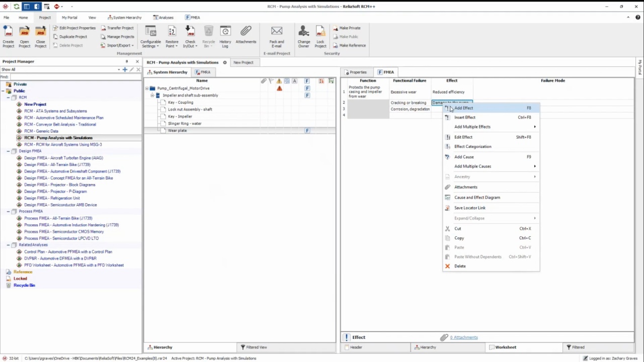The height and width of the screenshot is (362, 644).
Task: Click Transfer Project in the ribbon
Action: (117, 28)
